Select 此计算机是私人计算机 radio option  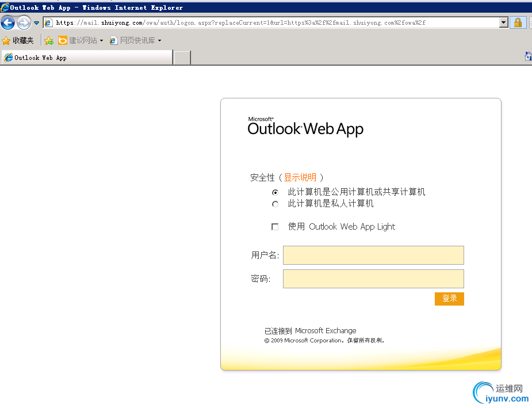pyautogui.click(x=275, y=204)
